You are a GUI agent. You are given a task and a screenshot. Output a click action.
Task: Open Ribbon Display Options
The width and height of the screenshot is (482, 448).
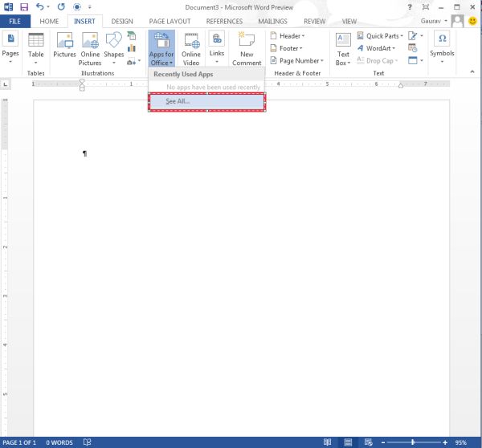pyautogui.click(x=426, y=6)
